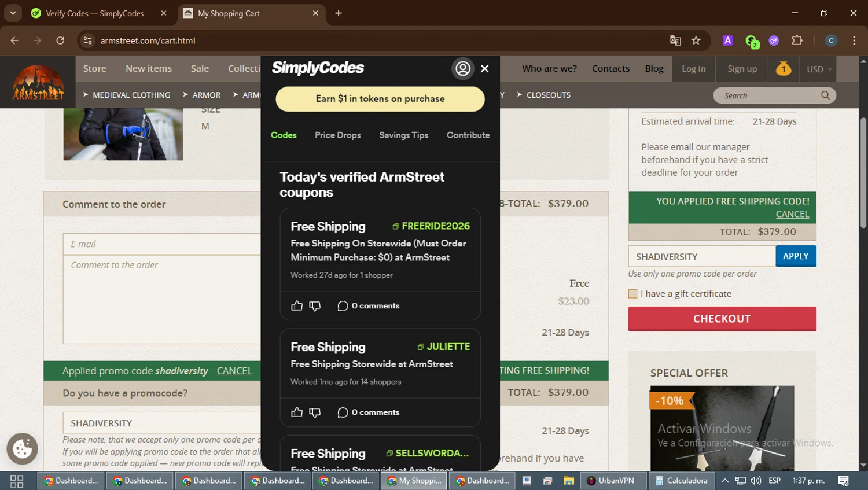Open a new browser tab

pos(339,13)
